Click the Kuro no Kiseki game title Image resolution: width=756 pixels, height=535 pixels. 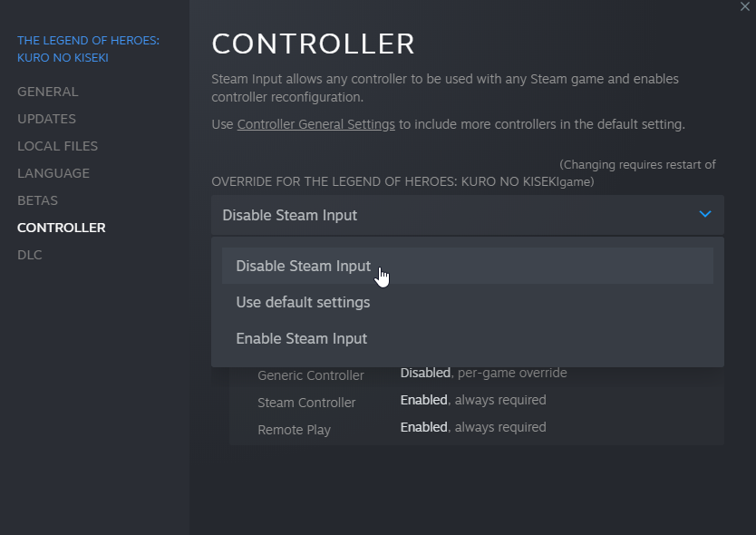click(88, 49)
